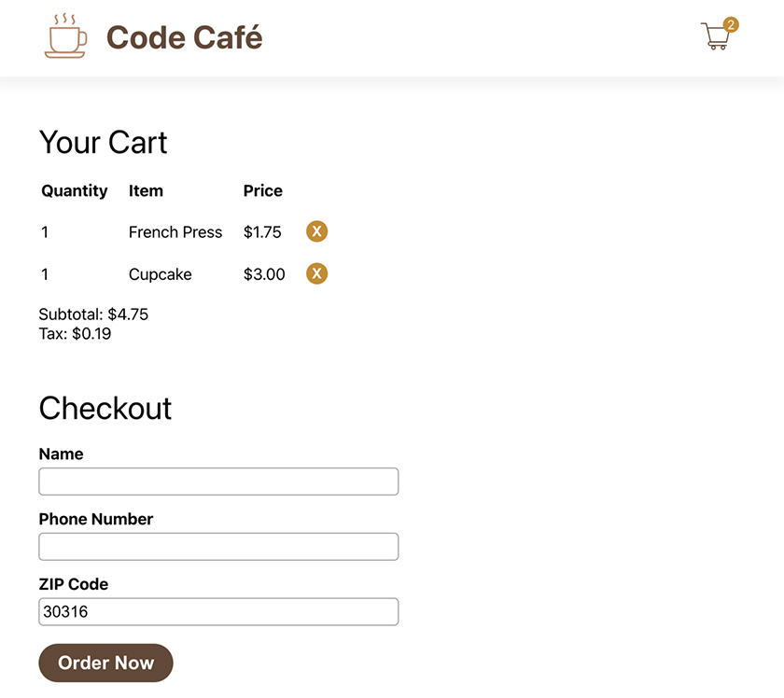Click inside the Name input field
784x698 pixels.
(x=217, y=482)
